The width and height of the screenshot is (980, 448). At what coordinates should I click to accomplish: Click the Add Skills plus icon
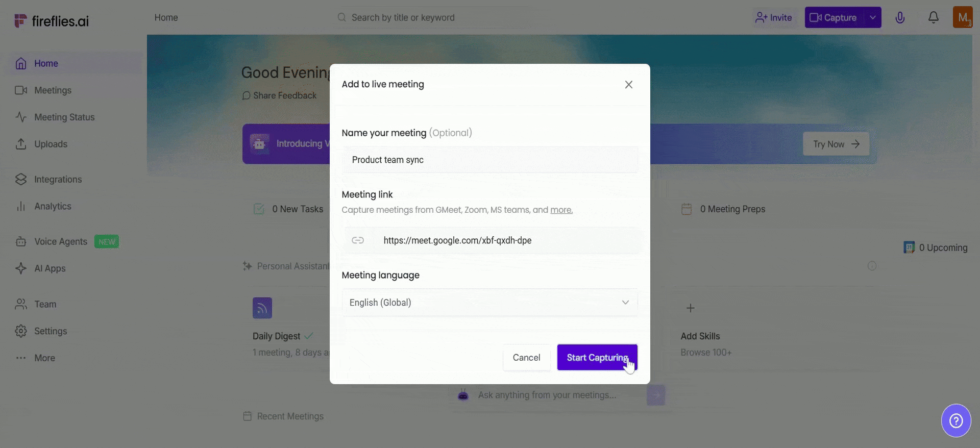coord(691,308)
